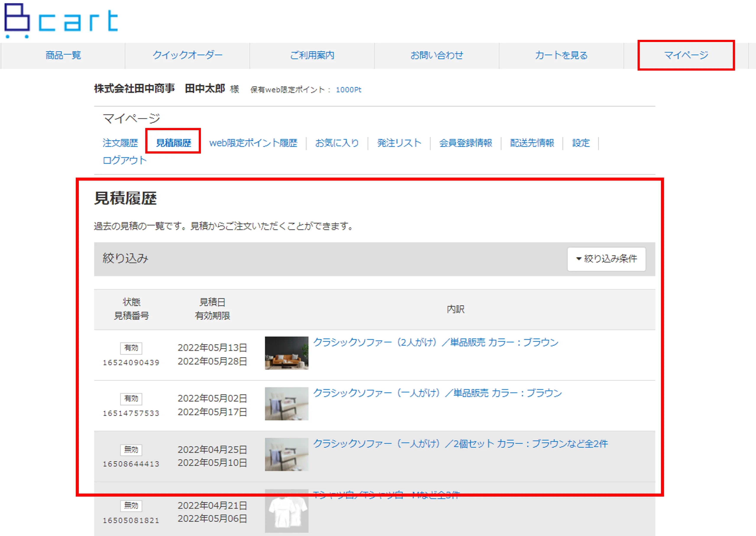Screen dimensions: 756x536
Task: Open クラシックソファー（一人がけ）／2個セット link
Action: click(460, 444)
